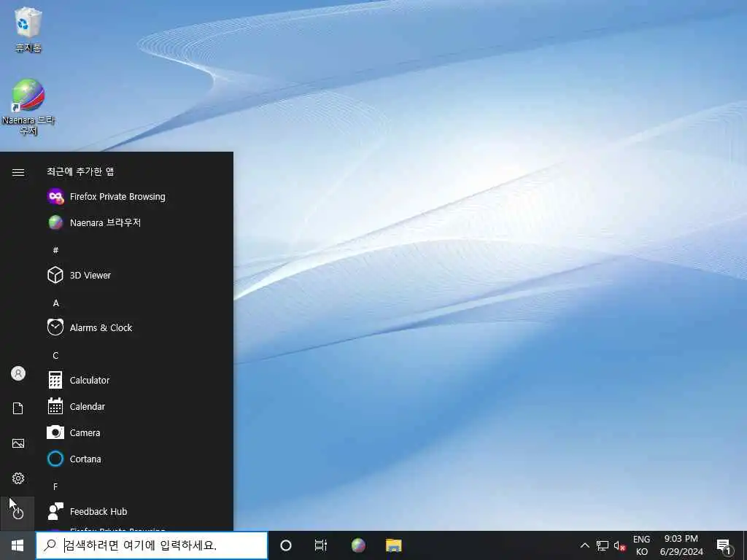Image resolution: width=747 pixels, height=560 pixels.
Task: Open Naenara browser from the taskbar
Action: tap(358, 545)
